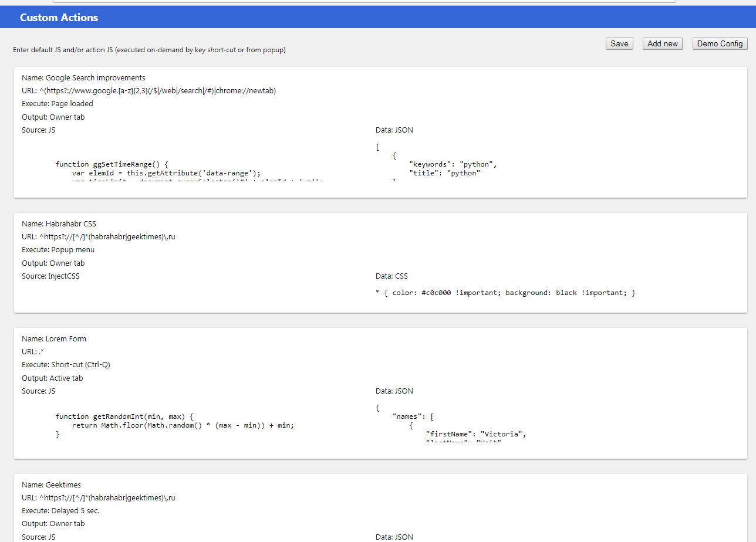Click the '"keywords": "python"' JSON line
Image resolution: width=756 pixels, height=542 pixels.
pyautogui.click(x=453, y=164)
